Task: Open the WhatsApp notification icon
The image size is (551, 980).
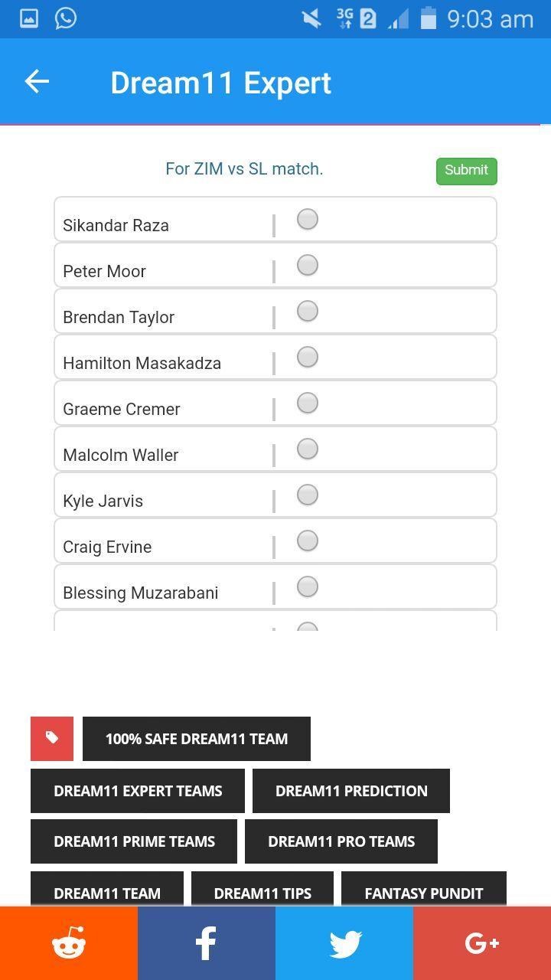Action: (x=66, y=18)
